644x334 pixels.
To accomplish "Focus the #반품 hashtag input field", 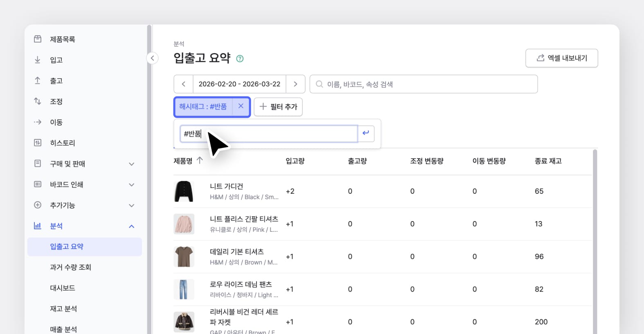I will tap(269, 133).
